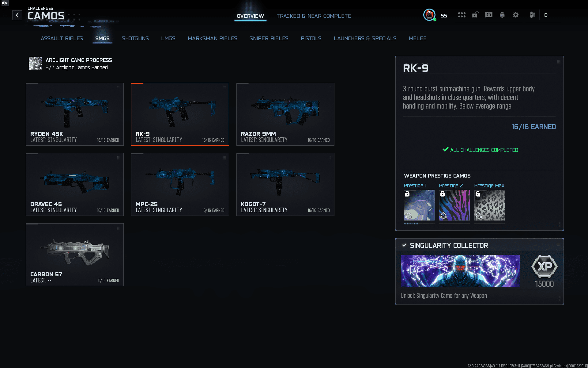This screenshot has width=588, height=368.
Task: Select the Shotguns weapon category
Action: pos(135,38)
